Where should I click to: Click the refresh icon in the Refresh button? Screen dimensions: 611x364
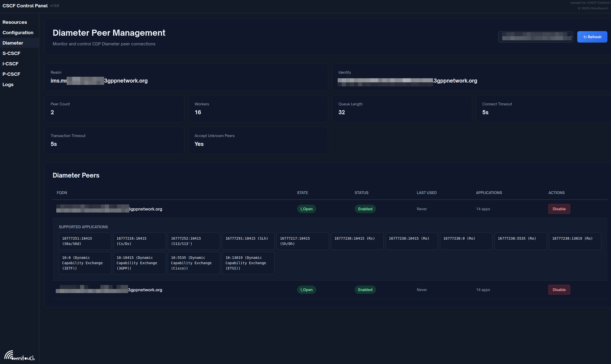(585, 37)
